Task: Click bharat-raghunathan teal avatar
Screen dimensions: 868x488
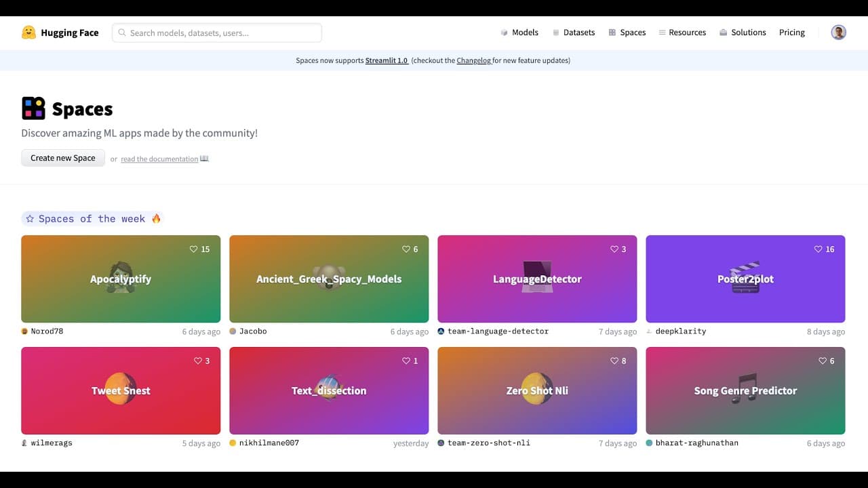Action: 649,443
